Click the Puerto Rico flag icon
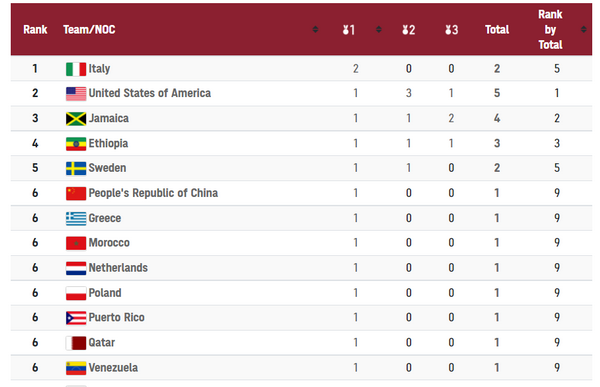 [76, 318]
